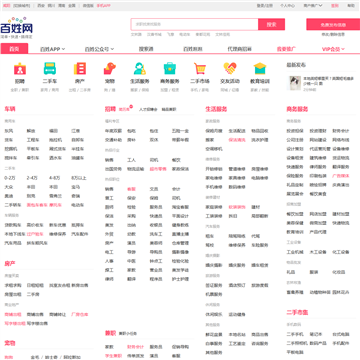Open the 宠物 pets category icon
The image size is (360, 360).
pos(110,69)
